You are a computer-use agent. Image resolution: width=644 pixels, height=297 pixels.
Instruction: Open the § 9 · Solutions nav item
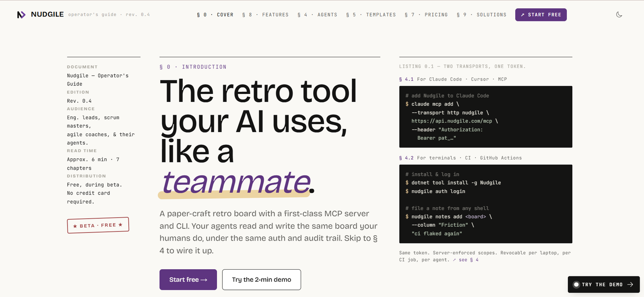[x=481, y=15]
